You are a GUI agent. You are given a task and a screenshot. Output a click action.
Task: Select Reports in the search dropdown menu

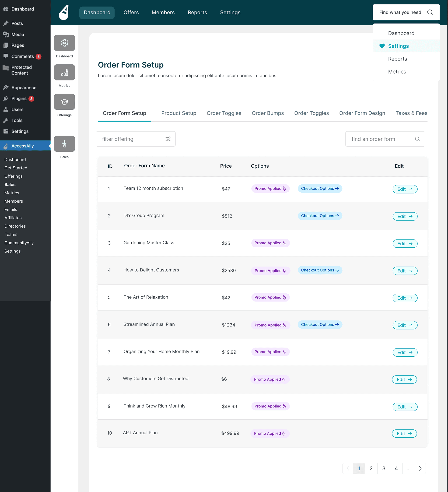[x=397, y=59]
